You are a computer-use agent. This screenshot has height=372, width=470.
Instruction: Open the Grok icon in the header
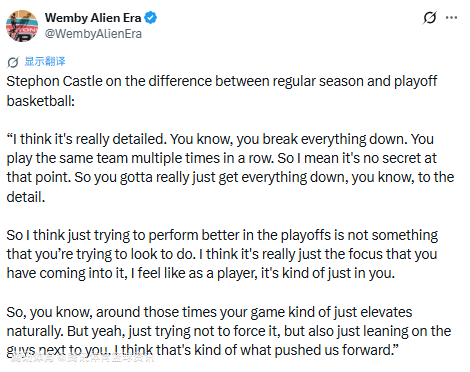click(x=429, y=18)
